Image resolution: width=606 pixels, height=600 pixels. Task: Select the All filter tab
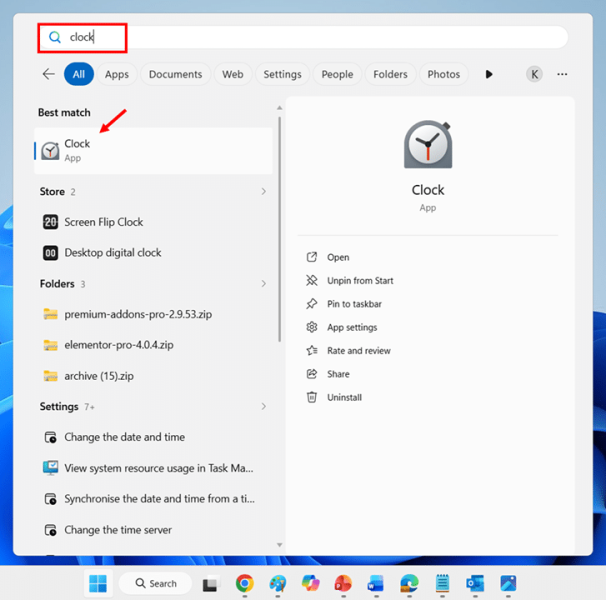click(79, 74)
